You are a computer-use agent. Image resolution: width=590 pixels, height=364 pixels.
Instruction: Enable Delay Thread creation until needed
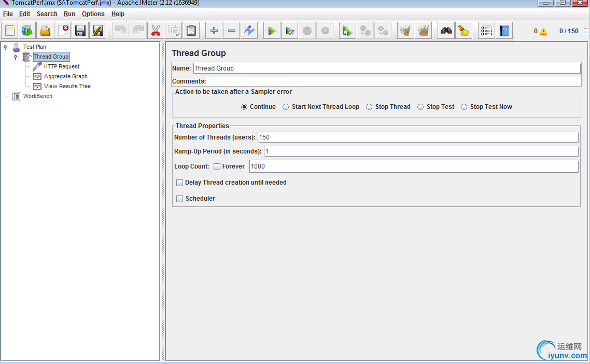(x=179, y=183)
